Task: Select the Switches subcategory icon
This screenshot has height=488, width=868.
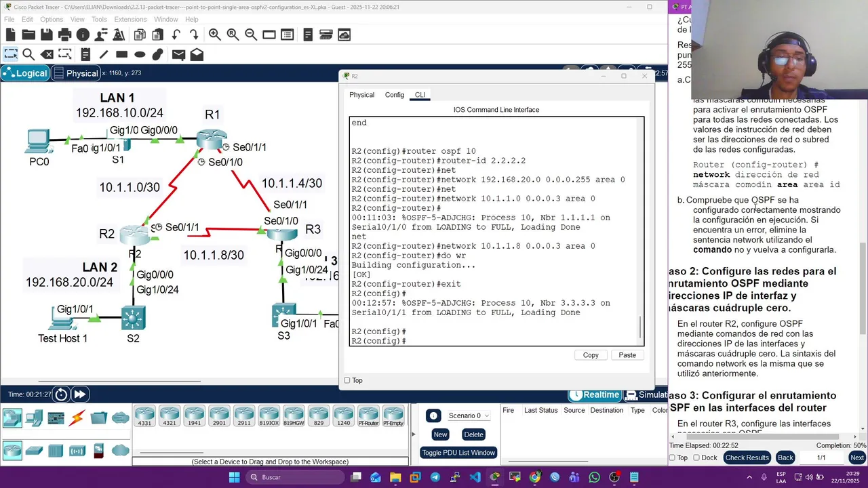Action: [x=34, y=450]
